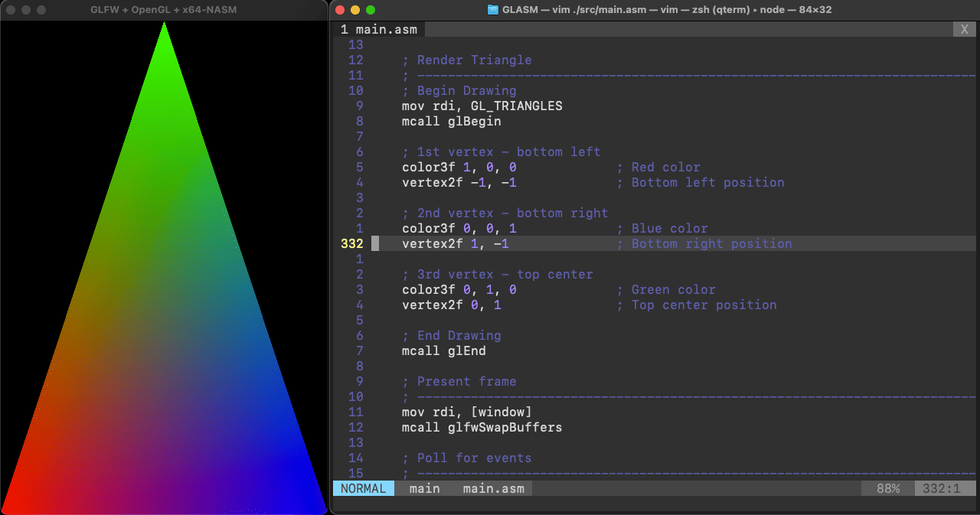Viewport: 980px width, 515px height.
Task: Minimize the GLASM terminal window with the yellow button
Action: pyautogui.click(x=355, y=10)
